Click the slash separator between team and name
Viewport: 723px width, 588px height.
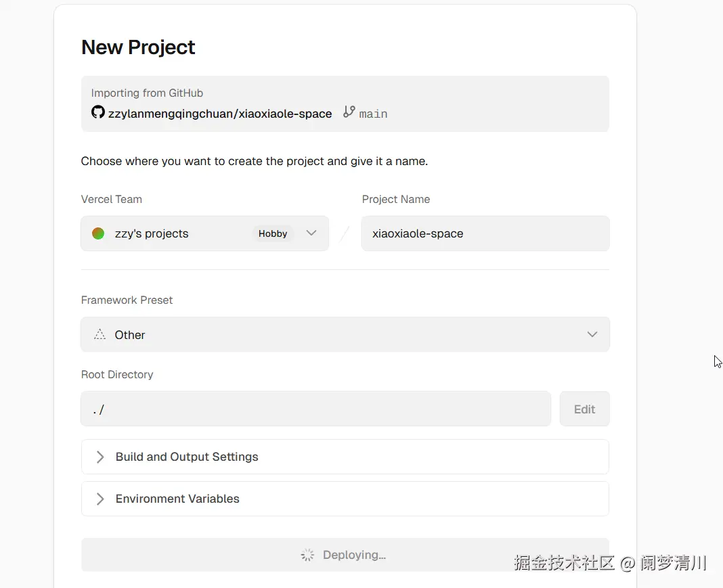[x=345, y=234]
